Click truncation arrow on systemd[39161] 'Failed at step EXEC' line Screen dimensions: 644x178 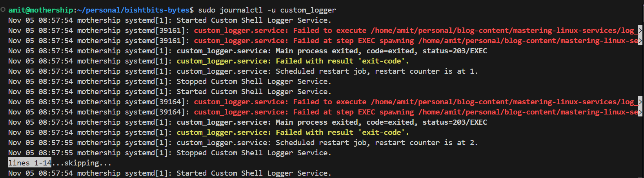coord(640,41)
